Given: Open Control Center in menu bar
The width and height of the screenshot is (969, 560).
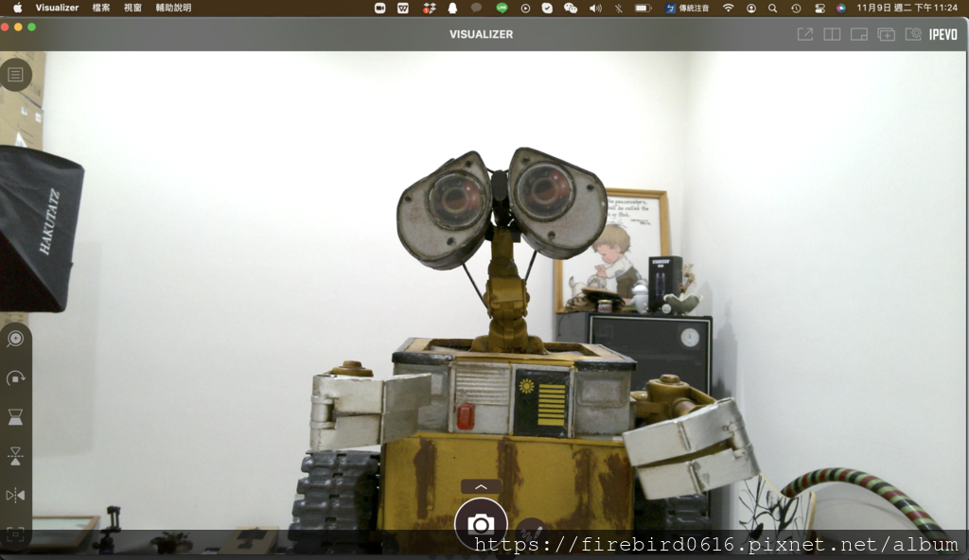Looking at the screenshot, I should [819, 8].
